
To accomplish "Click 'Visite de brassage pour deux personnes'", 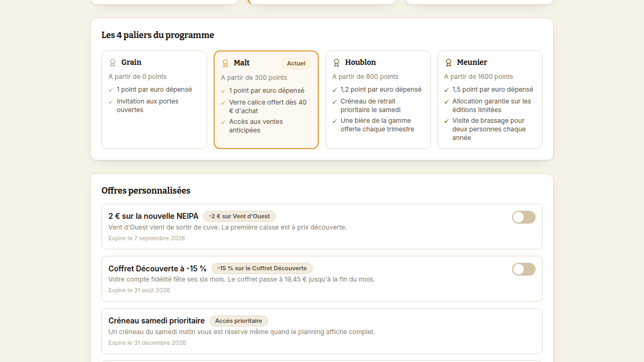I will pyautogui.click(x=489, y=129).
